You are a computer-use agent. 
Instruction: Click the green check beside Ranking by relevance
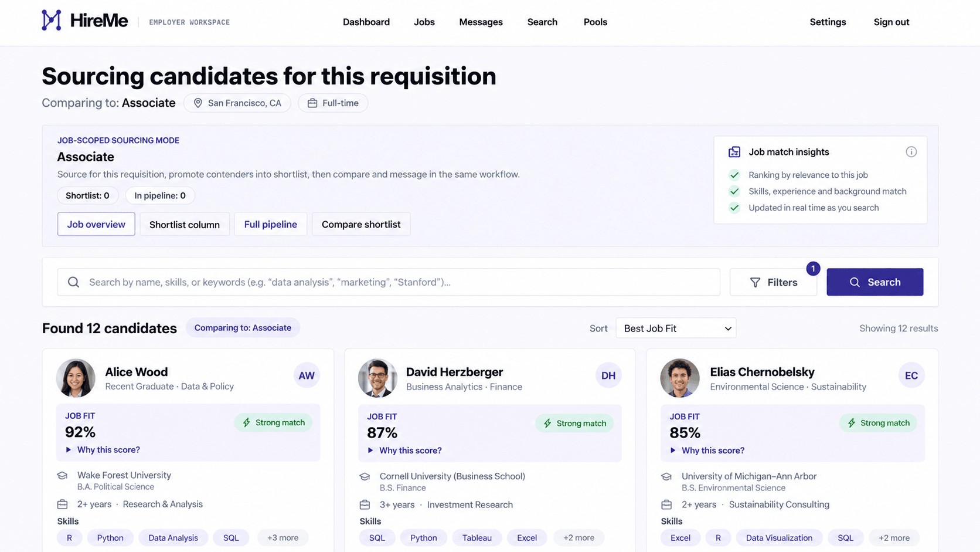(734, 175)
